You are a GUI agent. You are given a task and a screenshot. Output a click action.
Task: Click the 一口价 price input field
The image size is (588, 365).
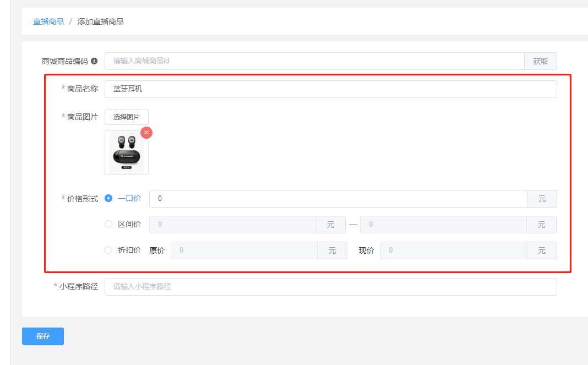pos(338,198)
